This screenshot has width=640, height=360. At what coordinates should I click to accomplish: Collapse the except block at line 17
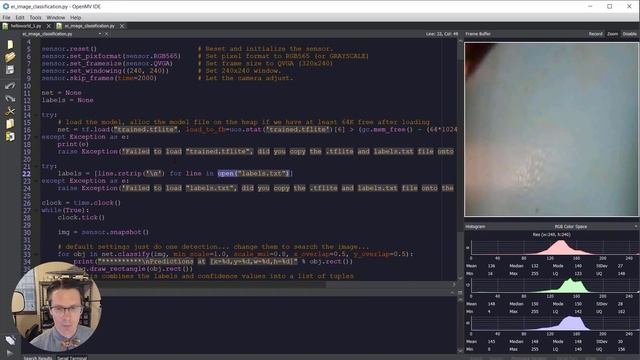[36, 137]
